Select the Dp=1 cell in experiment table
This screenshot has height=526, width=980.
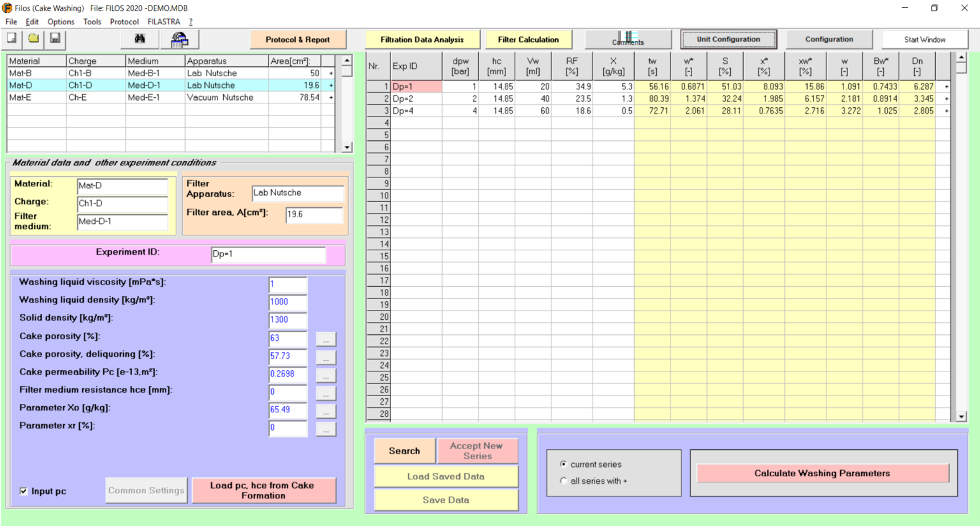[x=416, y=87]
